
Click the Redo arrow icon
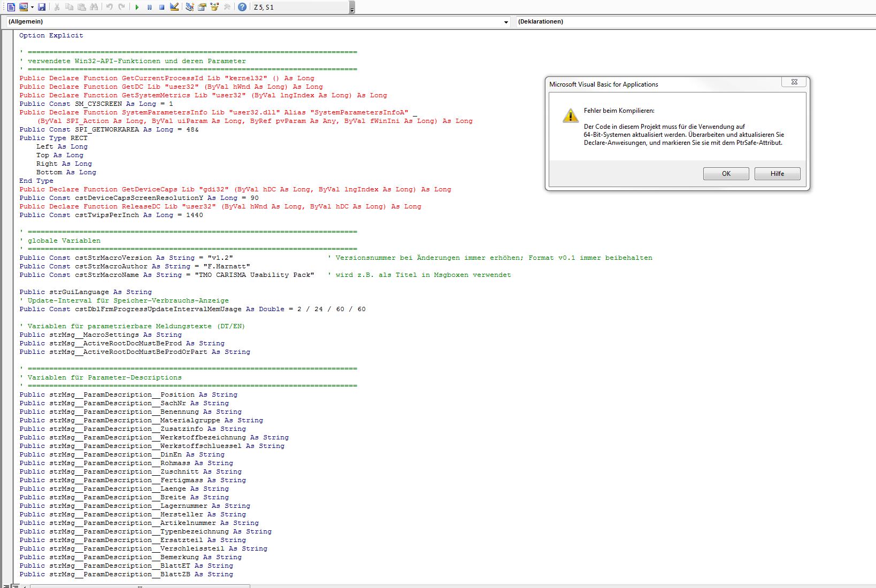click(122, 7)
